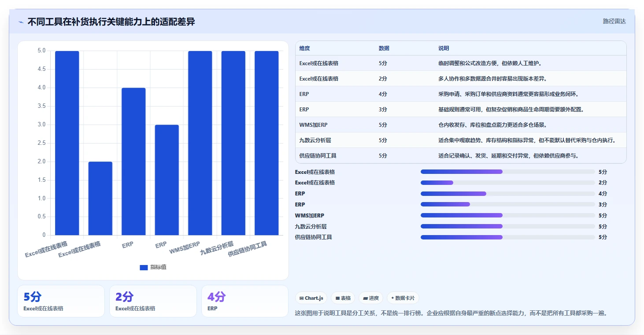Click the 供应链协同工具 chart bar
The width and height of the screenshot is (644, 335).
(266, 143)
